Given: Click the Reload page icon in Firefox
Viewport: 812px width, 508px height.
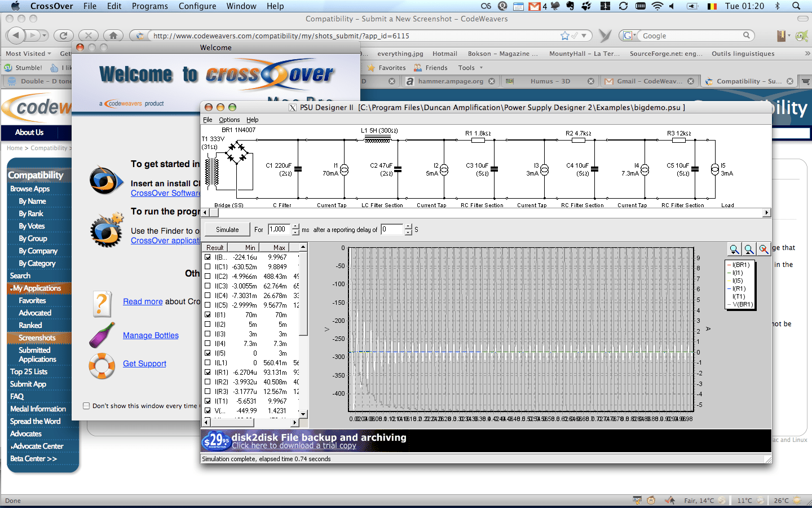Looking at the screenshot, I should (63, 35).
